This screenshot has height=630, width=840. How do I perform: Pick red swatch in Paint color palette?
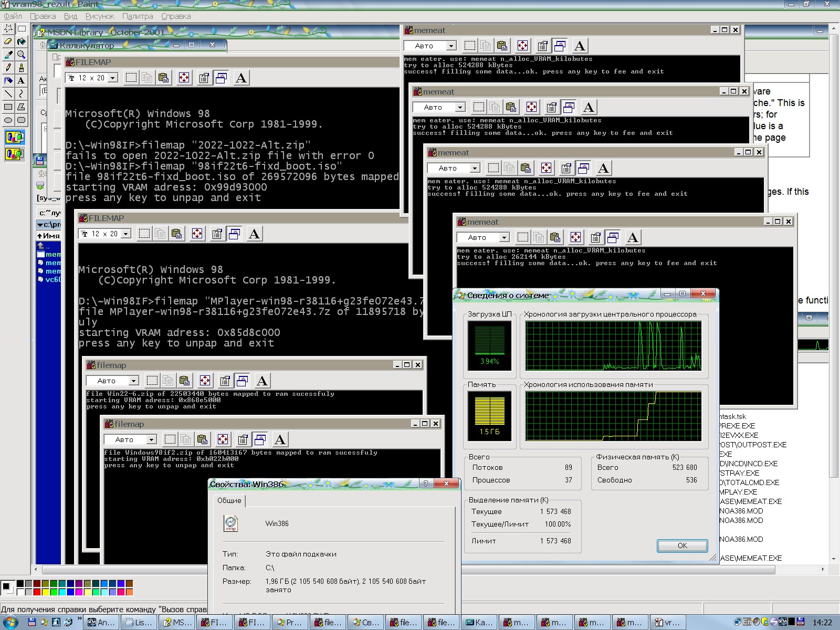(x=37, y=592)
